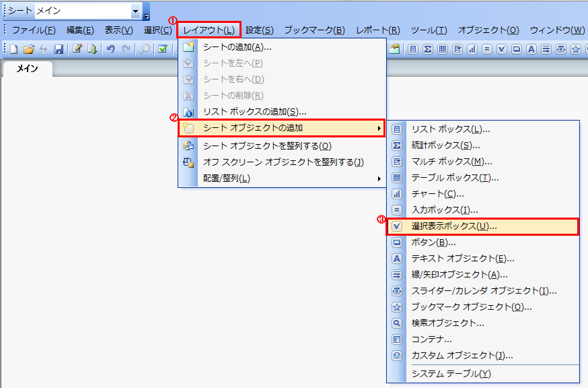Select ボタン(B)... in the submenu
Image resolution: width=588 pixels, height=388 pixels.
click(483, 243)
